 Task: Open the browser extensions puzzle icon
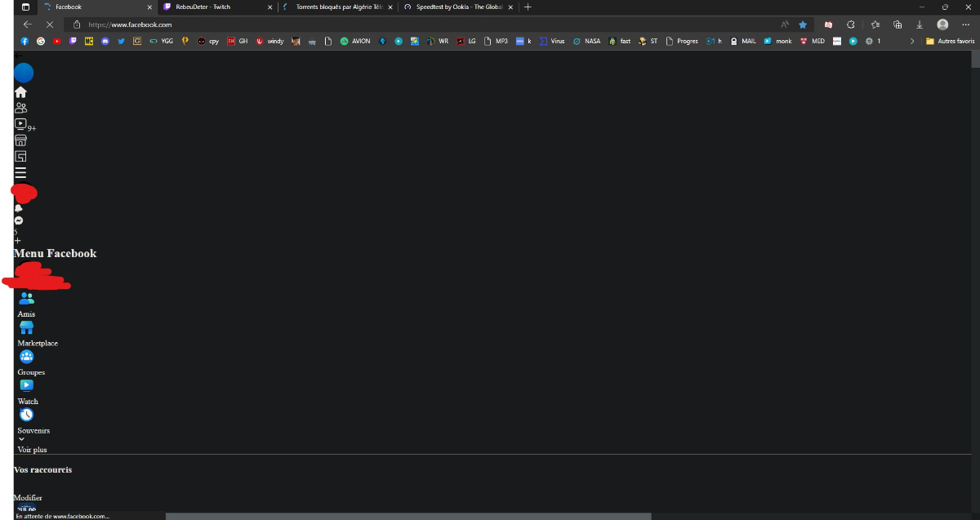(850, 24)
